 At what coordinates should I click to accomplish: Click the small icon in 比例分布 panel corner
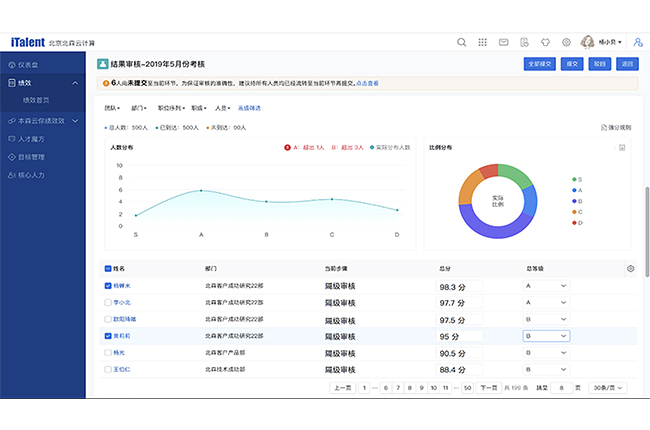point(622,148)
